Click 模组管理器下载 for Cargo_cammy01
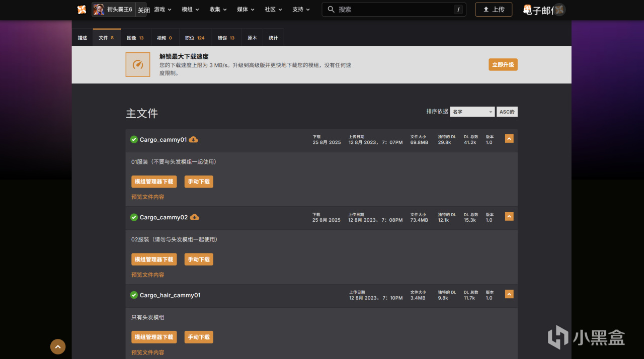644x359 pixels. point(154,182)
